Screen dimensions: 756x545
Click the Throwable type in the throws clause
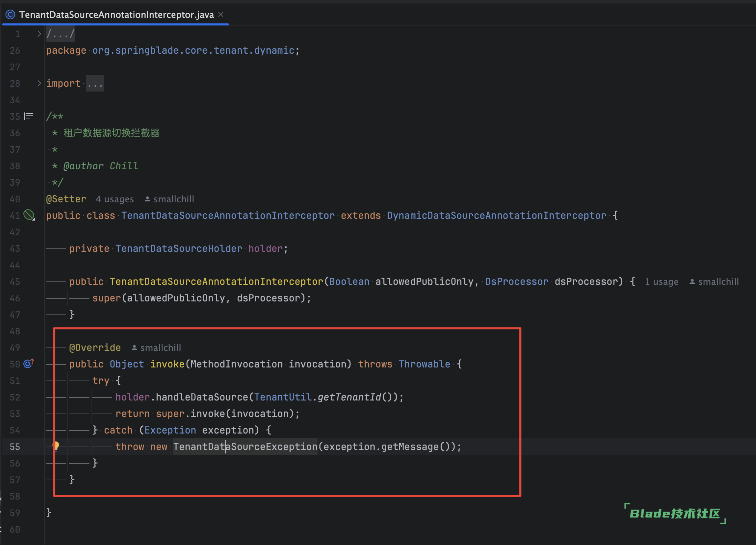424,364
